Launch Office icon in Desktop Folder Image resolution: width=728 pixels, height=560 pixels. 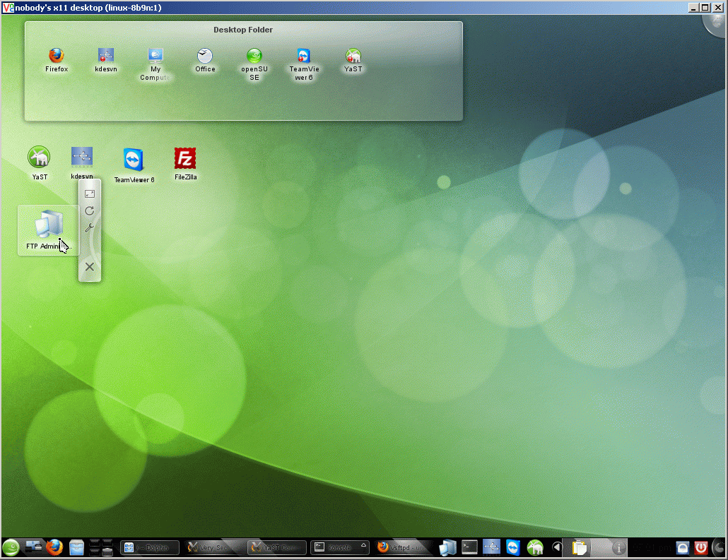(205, 60)
